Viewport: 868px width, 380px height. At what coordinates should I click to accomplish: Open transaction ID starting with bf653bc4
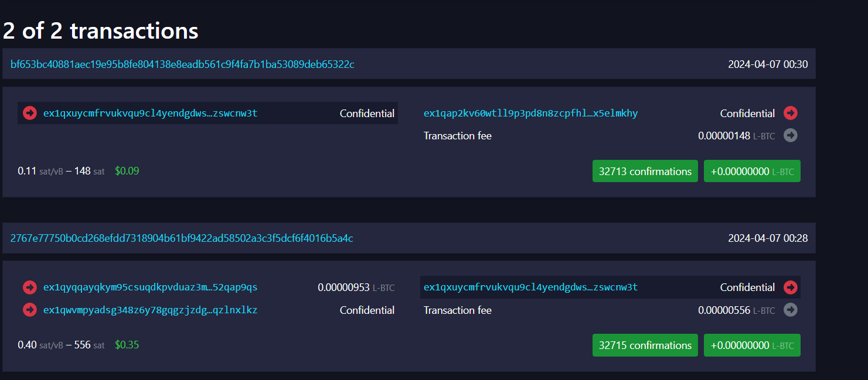click(182, 64)
